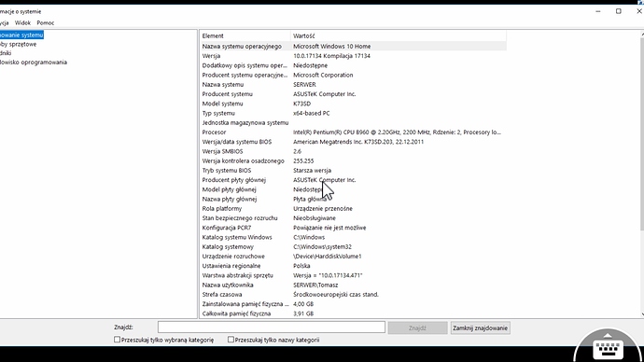Select 'Nazwa użytkownika' row
The width and height of the screenshot is (644, 362).
click(x=353, y=285)
